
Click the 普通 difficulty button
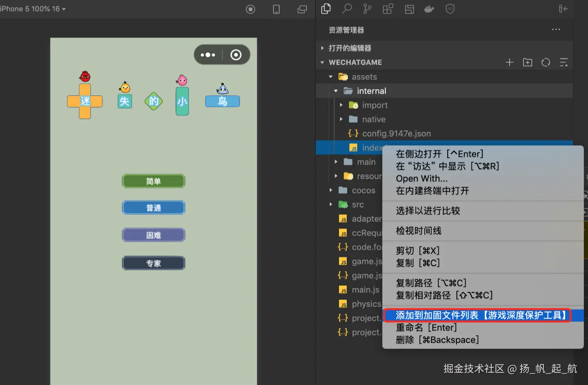coord(154,208)
